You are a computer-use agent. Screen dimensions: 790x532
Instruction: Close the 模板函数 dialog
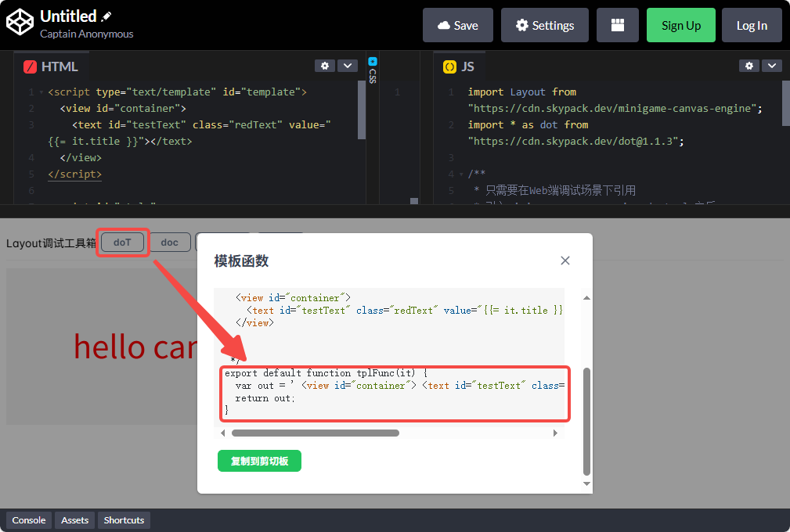tap(565, 261)
